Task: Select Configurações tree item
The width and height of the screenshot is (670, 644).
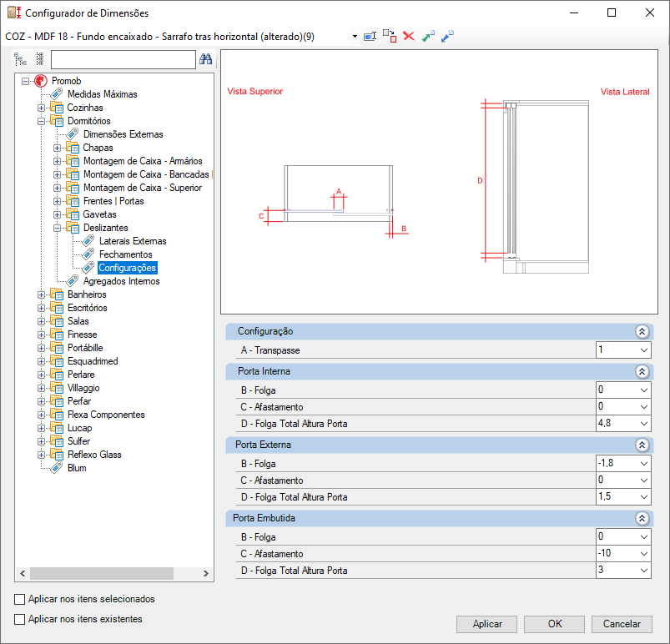Action: tap(128, 268)
